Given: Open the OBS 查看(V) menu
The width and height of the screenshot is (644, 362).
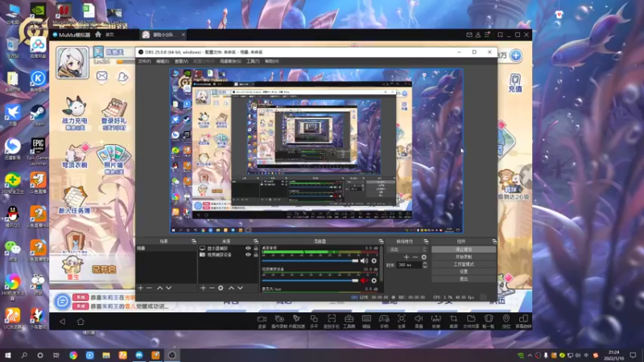Looking at the screenshot, I should pos(181,61).
